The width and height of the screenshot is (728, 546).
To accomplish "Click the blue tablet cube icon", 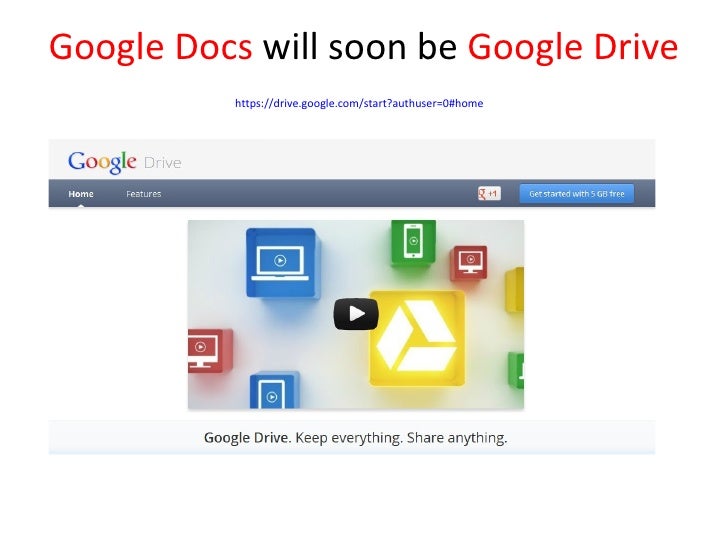I will pyautogui.click(x=274, y=391).
